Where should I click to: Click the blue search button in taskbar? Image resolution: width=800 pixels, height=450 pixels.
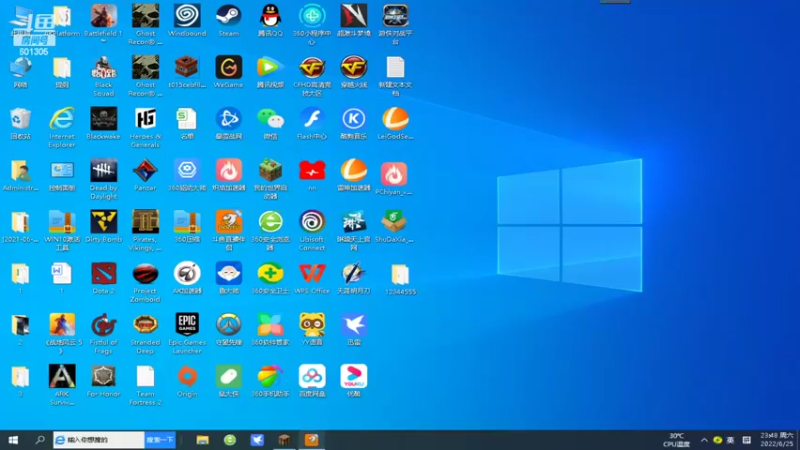point(160,440)
